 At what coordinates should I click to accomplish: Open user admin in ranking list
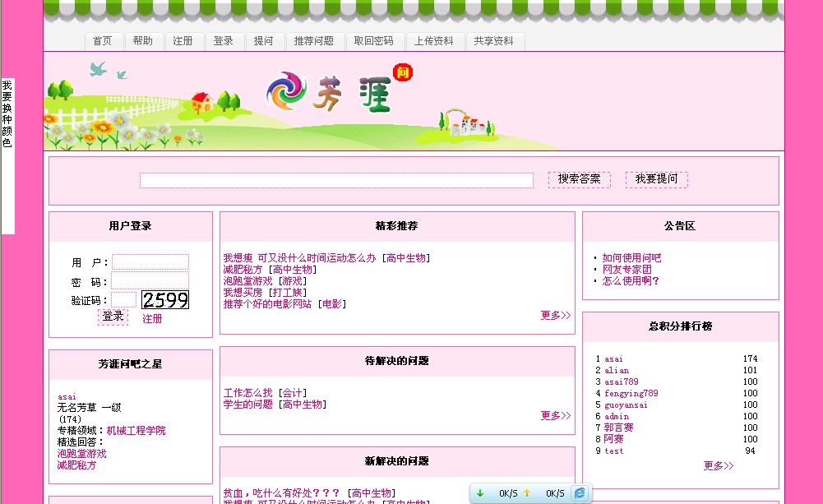click(x=617, y=416)
